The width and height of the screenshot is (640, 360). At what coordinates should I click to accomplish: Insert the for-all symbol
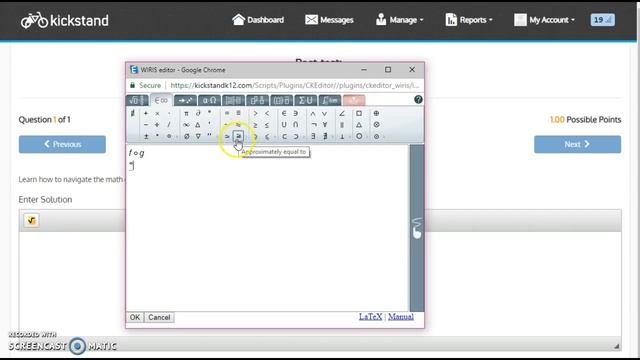pos(324,124)
